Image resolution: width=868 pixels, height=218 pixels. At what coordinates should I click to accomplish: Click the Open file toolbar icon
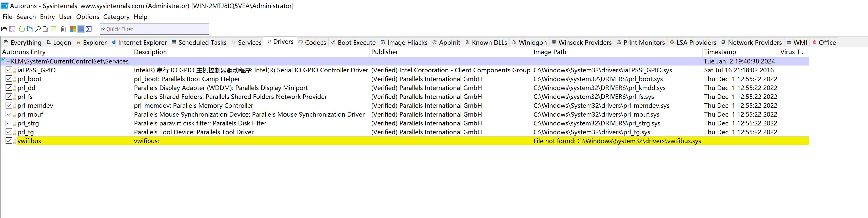(x=4, y=29)
